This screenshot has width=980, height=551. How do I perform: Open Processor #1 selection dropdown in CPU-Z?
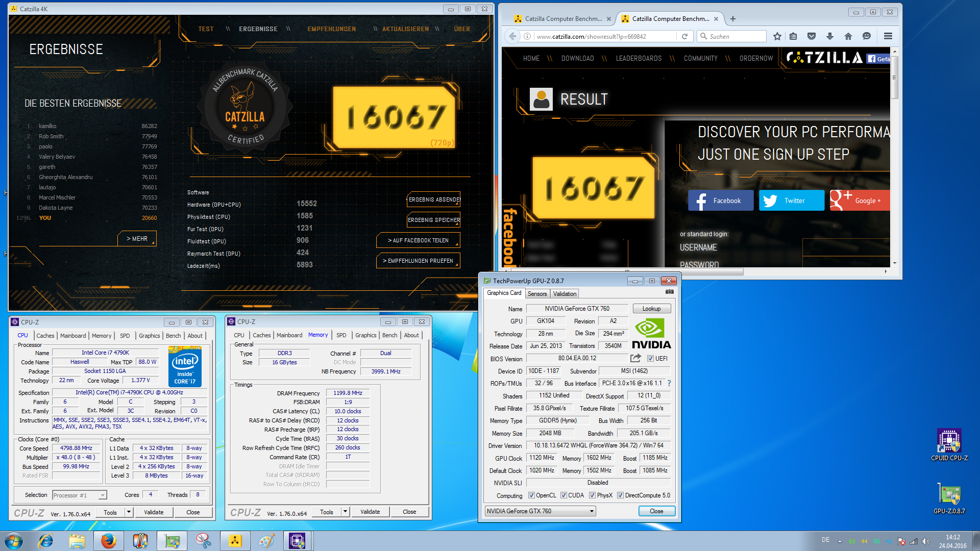pyautogui.click(x=79, y=495)
